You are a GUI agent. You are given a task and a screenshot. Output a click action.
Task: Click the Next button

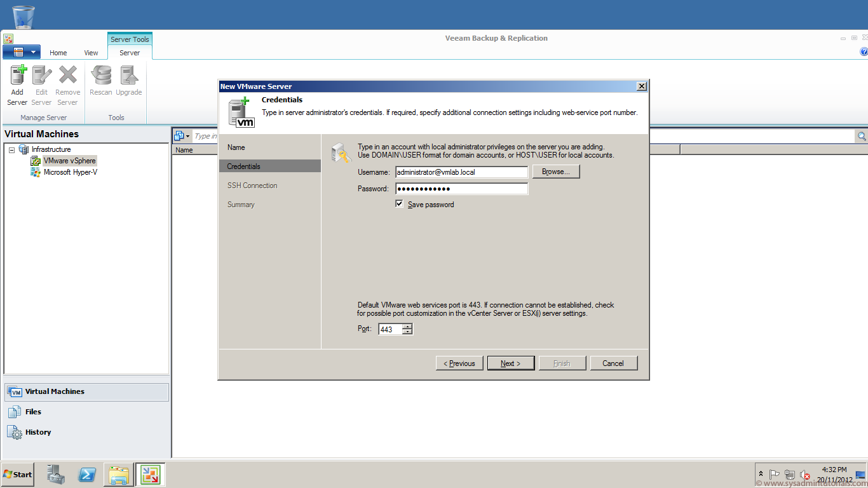[x=511, y=363]
